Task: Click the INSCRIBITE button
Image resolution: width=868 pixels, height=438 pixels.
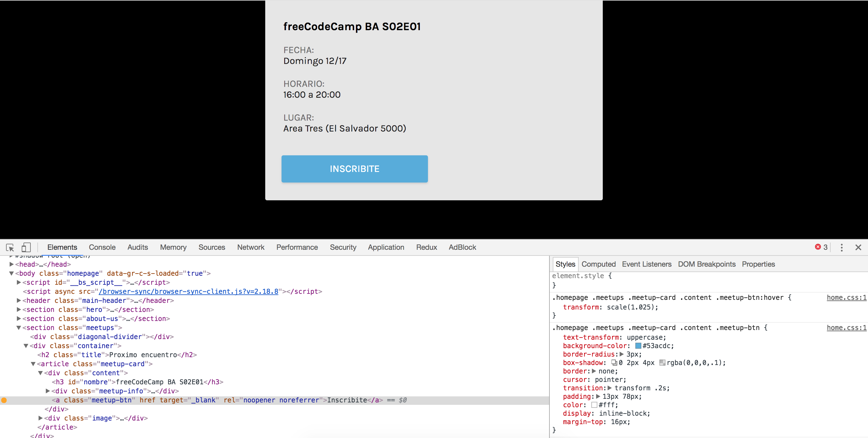Action: point(354,169)
